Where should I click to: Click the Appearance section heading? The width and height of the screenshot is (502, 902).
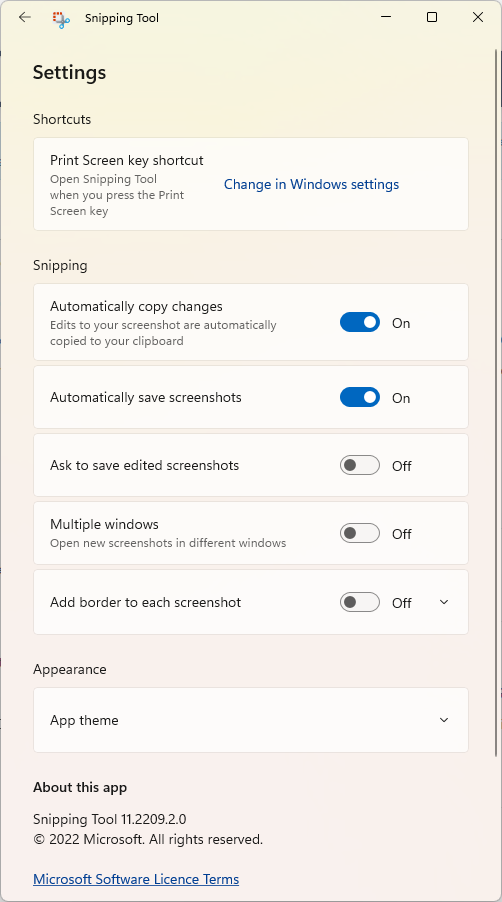click(70, 669)
